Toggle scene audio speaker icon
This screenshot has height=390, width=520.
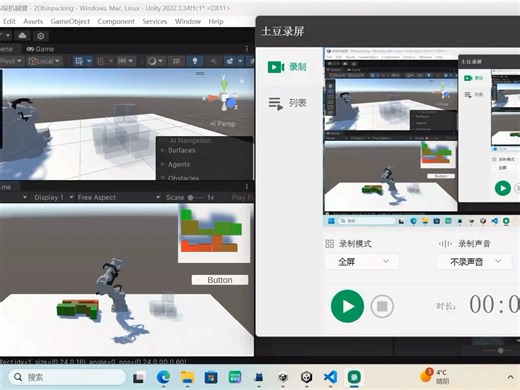(213, 61)
